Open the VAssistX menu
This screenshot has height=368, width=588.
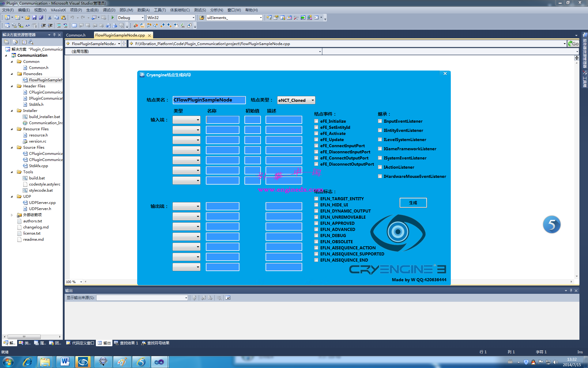point(58,10)
